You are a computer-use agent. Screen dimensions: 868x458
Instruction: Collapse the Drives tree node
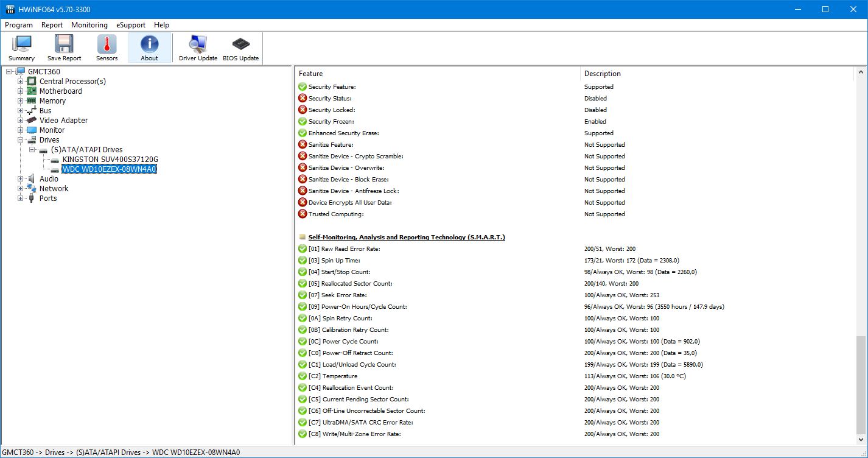[x=21, y=140]
